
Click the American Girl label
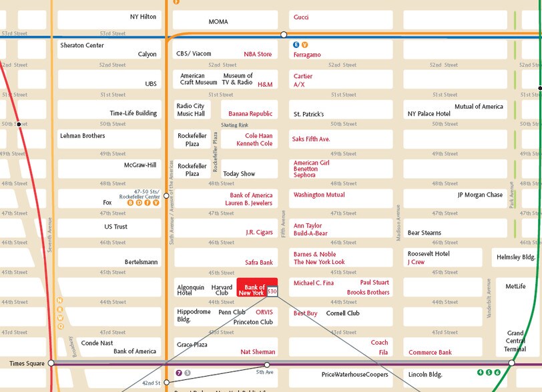pyautogui.click(x=312, y=163)
